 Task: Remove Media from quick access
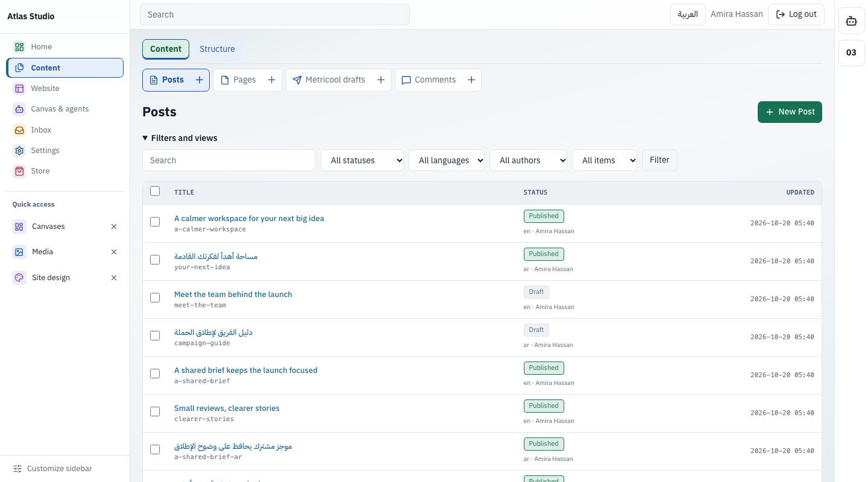(114, 252)
